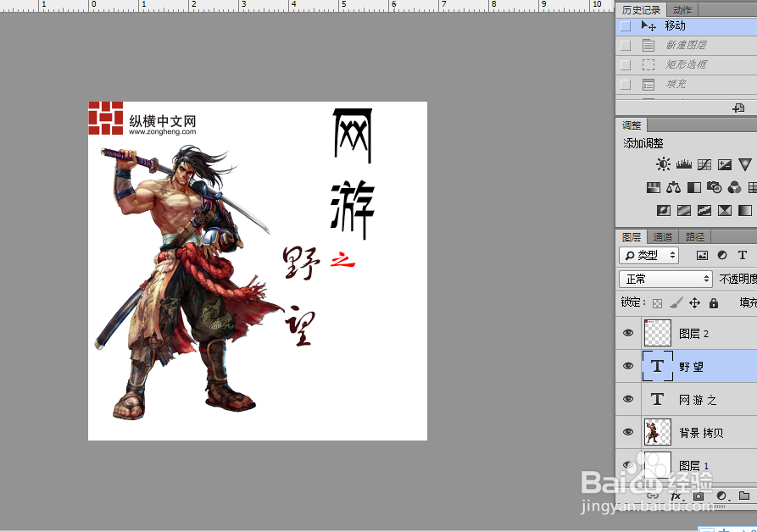Screen dimensions: 757x532
Task: Lock all layer attributes
Action: click(x=714, y=303)
